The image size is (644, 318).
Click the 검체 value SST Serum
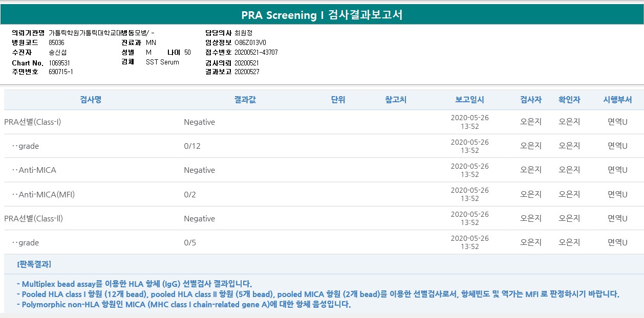coord(162,62)
